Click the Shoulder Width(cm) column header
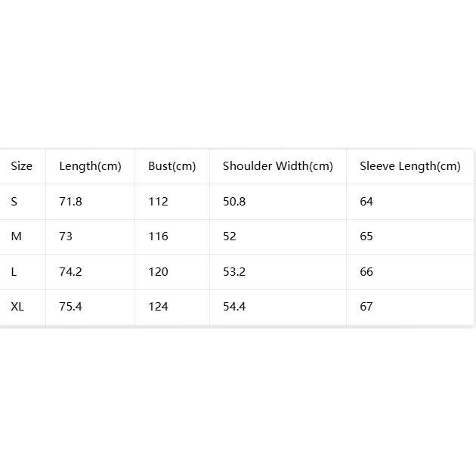 point(278,166)
